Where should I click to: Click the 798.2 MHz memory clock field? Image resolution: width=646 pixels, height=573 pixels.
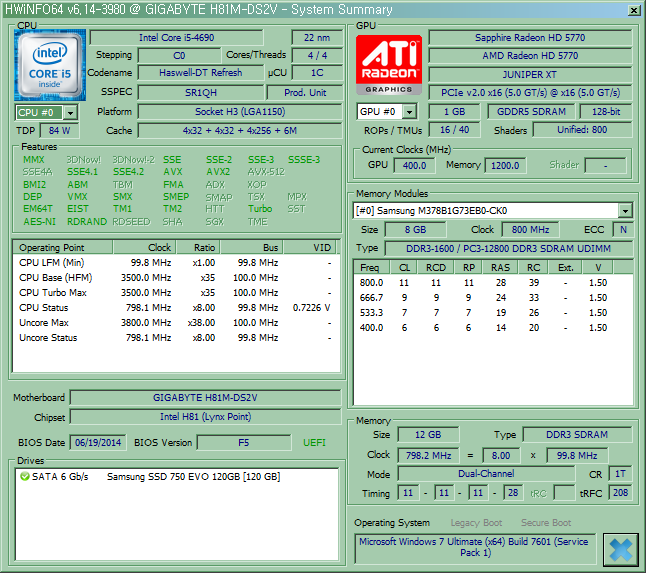(428, 456)
